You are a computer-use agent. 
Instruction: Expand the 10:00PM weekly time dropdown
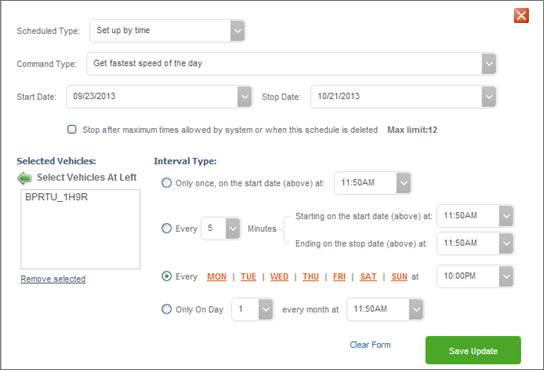pos(506,276)
